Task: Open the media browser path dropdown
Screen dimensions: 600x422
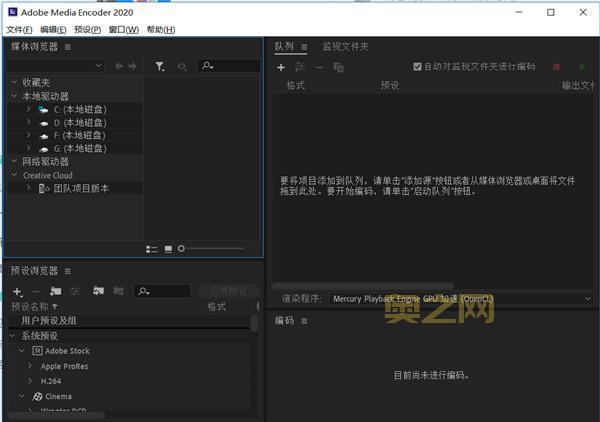Action: click(x=57, y=66)
